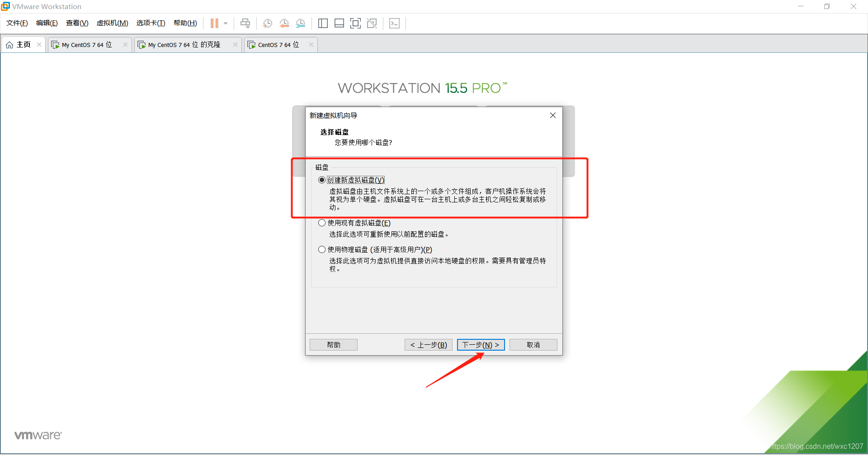Select 使用物理磁盘 radio option
This screenshot has width=868, height=455.
322,249
